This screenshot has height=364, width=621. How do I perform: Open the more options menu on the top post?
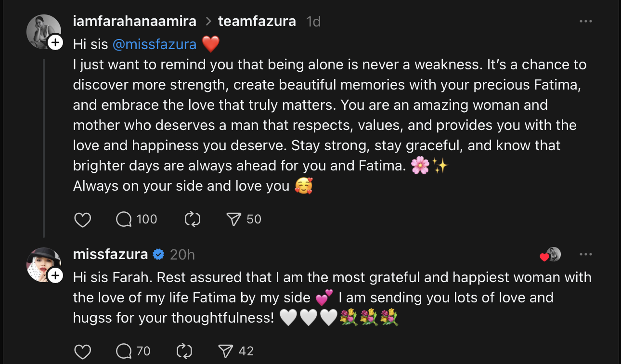pos(586,21)
